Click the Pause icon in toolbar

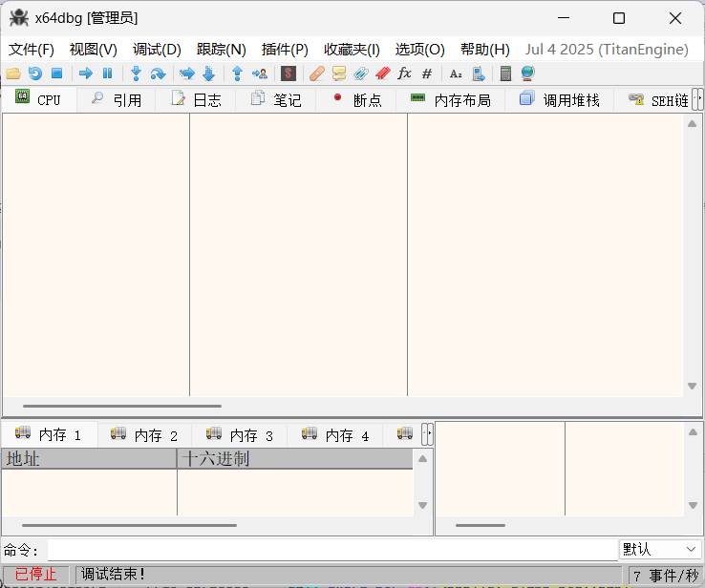[107, 73]
